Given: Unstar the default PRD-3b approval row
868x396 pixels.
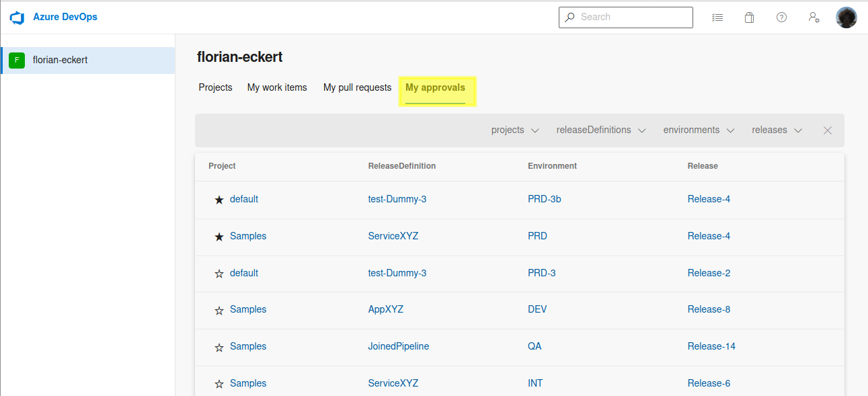Looking at the screenshot, I should tap(219, 200).
